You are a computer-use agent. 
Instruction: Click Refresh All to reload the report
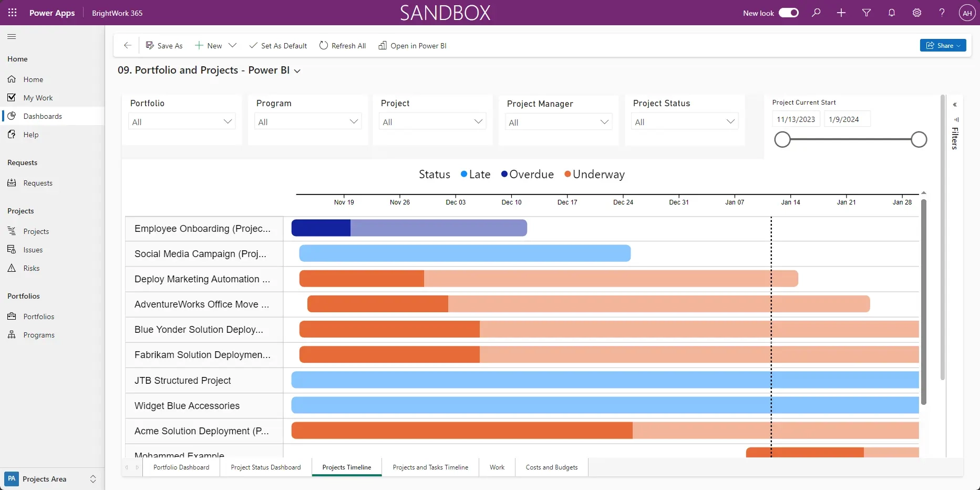(x=343, y=46)
